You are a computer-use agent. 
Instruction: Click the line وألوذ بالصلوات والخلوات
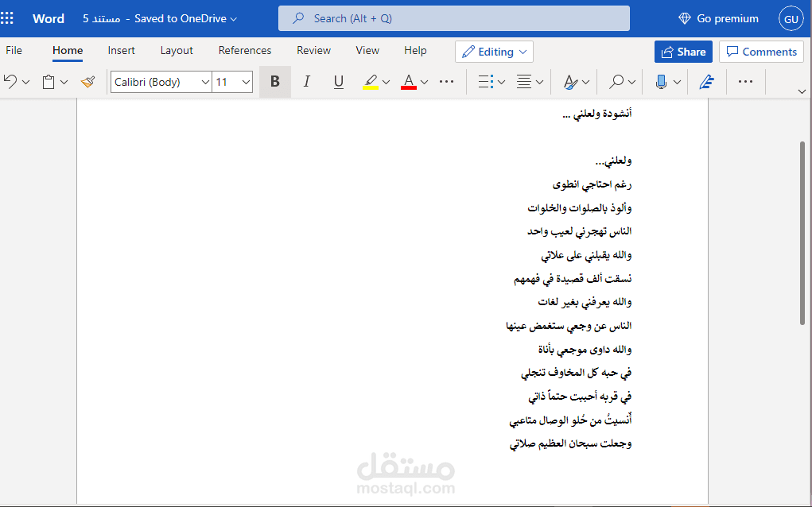(x=580, y=208)
